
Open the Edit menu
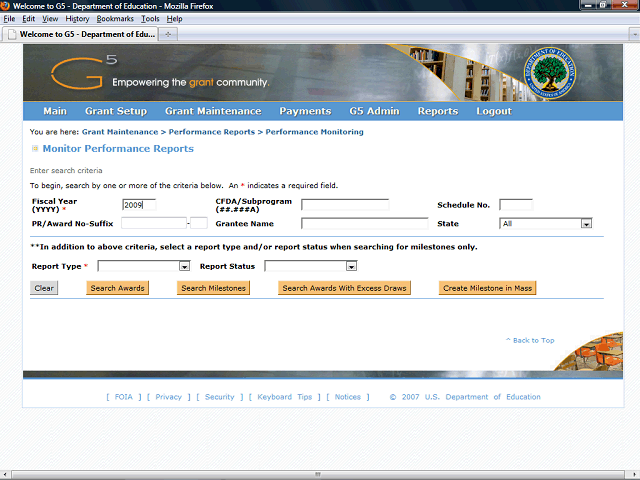(x=29, y=19)
